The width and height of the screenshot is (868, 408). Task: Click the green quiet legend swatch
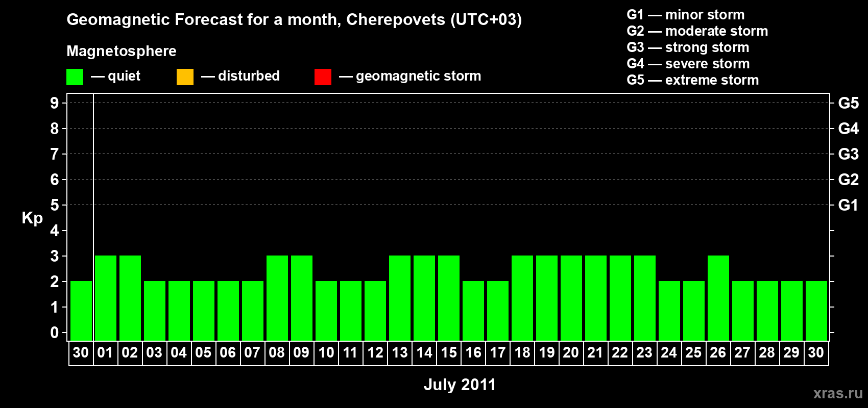tap(75, 77)
